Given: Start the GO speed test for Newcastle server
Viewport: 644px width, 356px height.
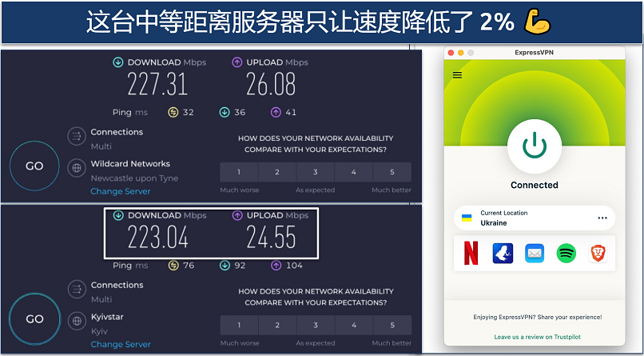Looking at the screenshot, I should (x=34, y=166).
